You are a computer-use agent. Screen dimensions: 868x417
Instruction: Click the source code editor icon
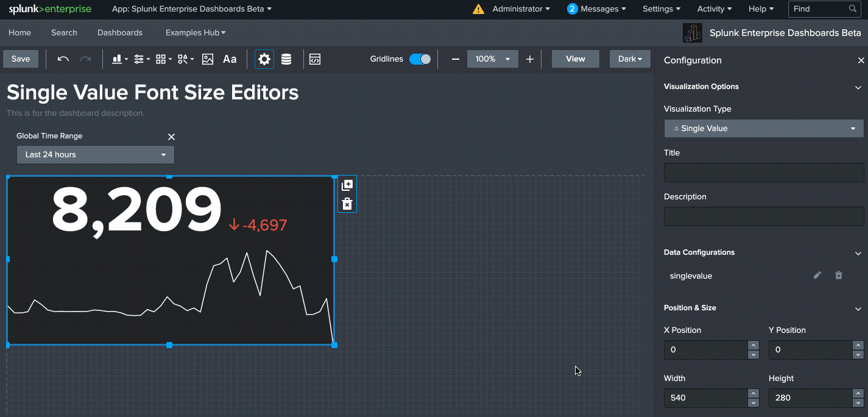[x=315, y=59]
